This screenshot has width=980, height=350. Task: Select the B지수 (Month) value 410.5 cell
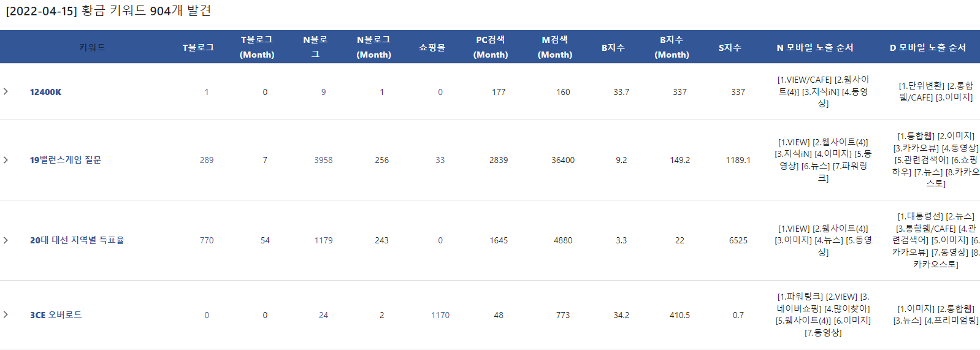click(x=679, y=315)
